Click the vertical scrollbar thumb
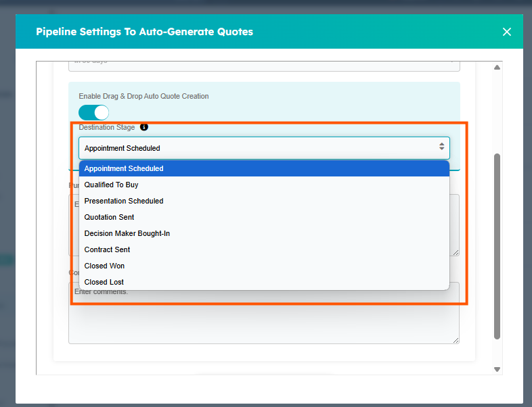Viewport: 532px width, 407px height. click(497, 243)
